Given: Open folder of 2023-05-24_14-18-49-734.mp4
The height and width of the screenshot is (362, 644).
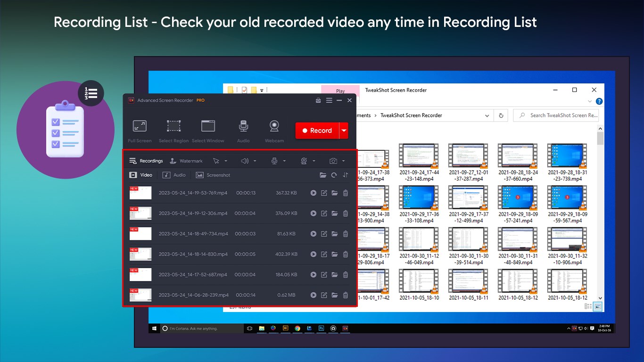Looking at the screenshot, I should tap(335, 234).
